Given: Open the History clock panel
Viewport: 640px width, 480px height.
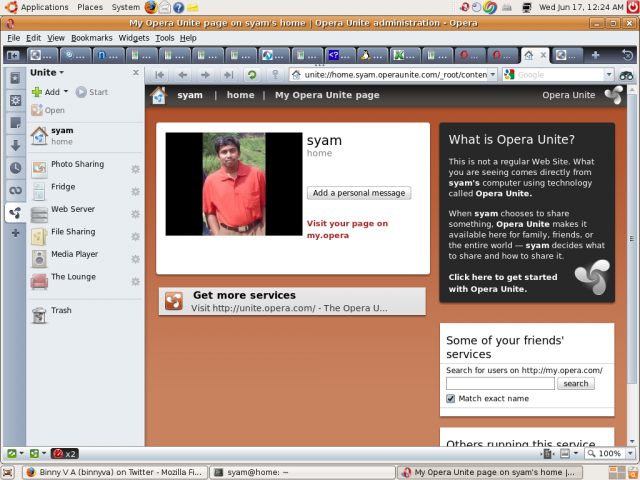Looking at the screenshot, I should tap(16, 168).
